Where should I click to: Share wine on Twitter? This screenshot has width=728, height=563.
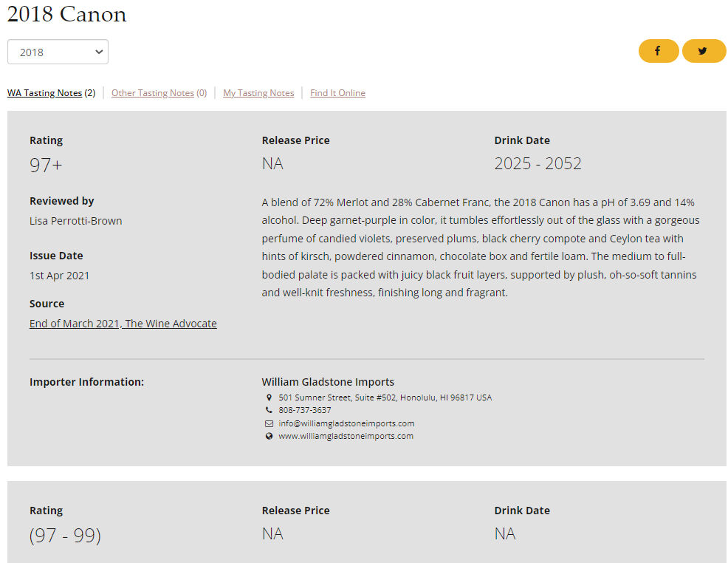[x=703, y=51]
